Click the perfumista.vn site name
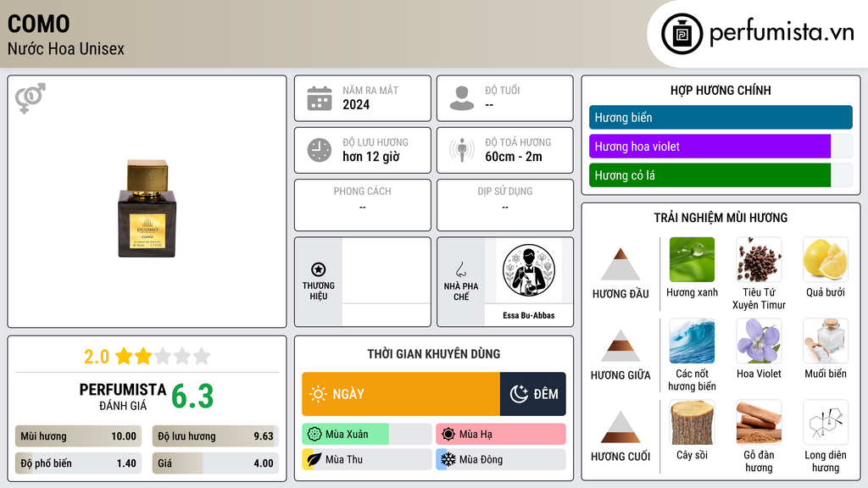This screenshot has height=488, width=868. pyautogui.click(x=782, y=33)
